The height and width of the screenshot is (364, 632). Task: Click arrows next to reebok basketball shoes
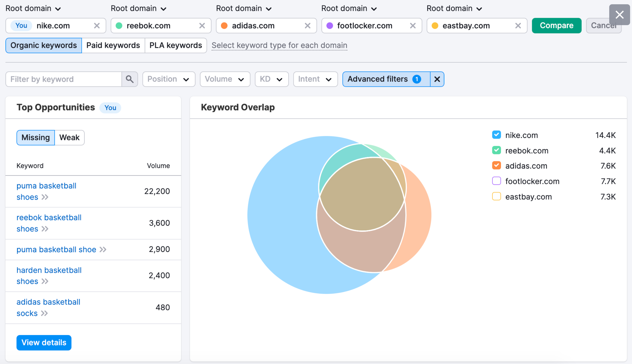coord(45,229)
